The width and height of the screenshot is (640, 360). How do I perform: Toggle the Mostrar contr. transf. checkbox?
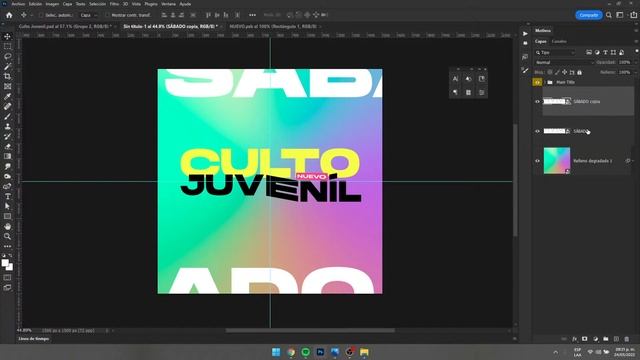pyautogui.click(x=107, y=15)
